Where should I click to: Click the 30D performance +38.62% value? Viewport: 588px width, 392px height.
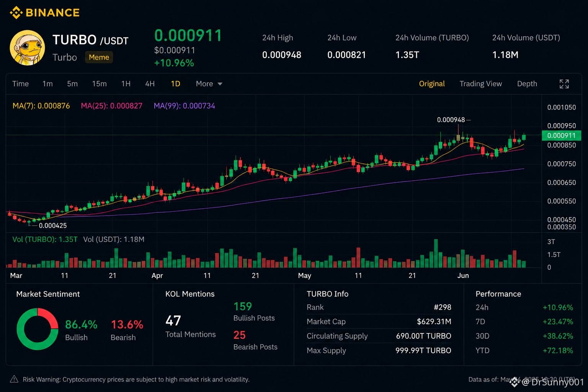click(x=558, y=336)
